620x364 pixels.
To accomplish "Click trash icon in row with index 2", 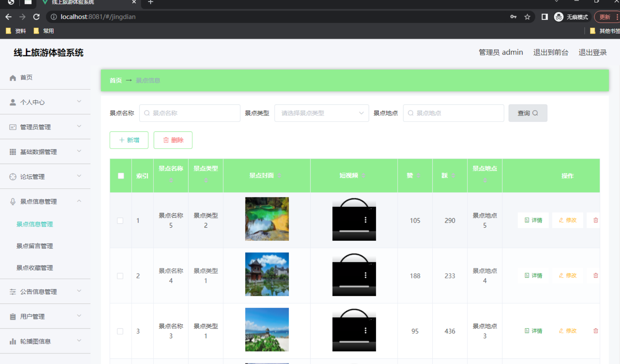I will [596, 276].
